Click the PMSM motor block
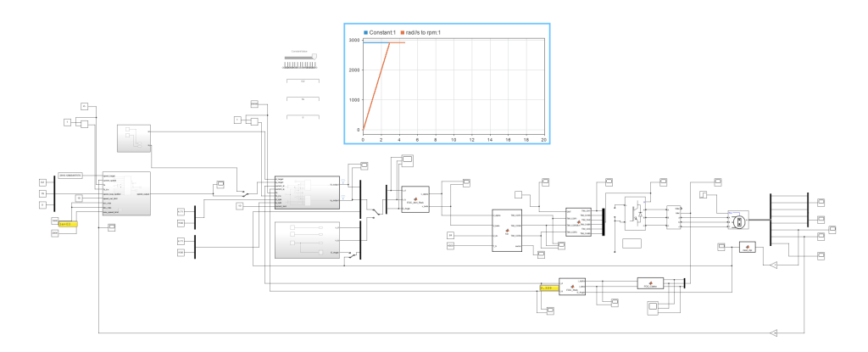 [738, 221]
